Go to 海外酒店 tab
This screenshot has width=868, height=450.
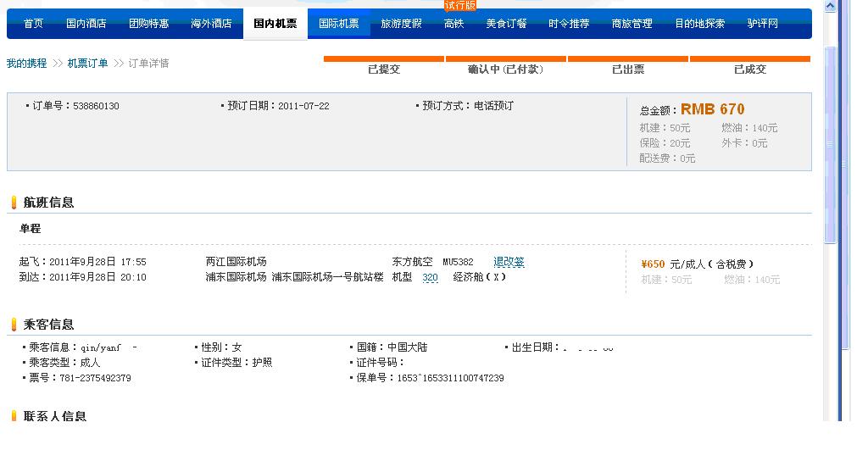(211, 24)
